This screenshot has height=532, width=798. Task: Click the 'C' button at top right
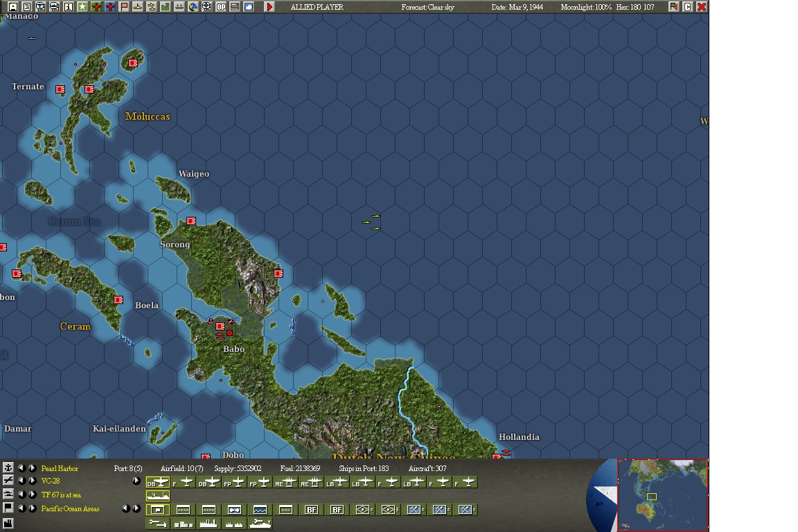(688, 7)
